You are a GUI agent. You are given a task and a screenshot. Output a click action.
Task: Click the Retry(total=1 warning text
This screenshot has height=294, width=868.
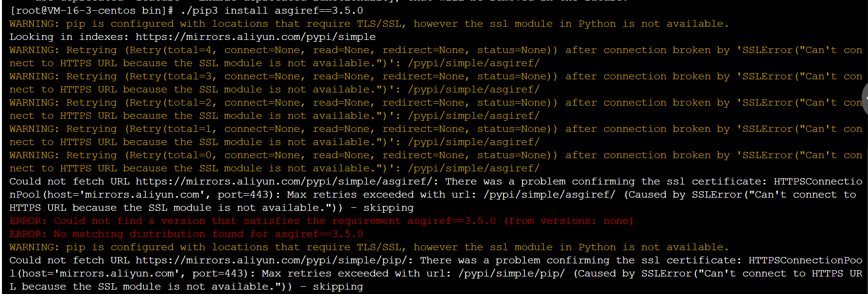coord(172,129)
